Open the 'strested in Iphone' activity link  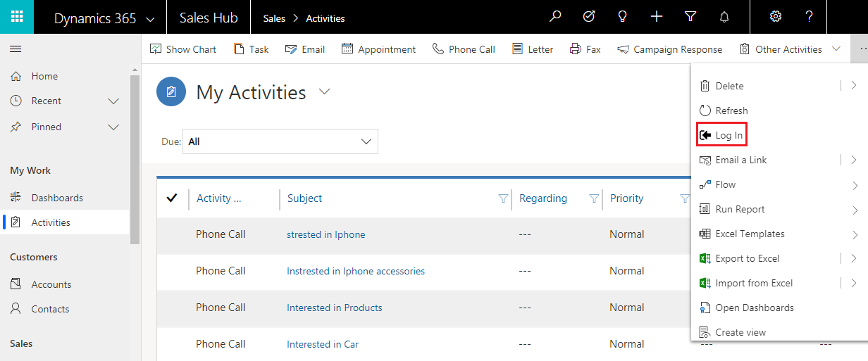point(325,234)
